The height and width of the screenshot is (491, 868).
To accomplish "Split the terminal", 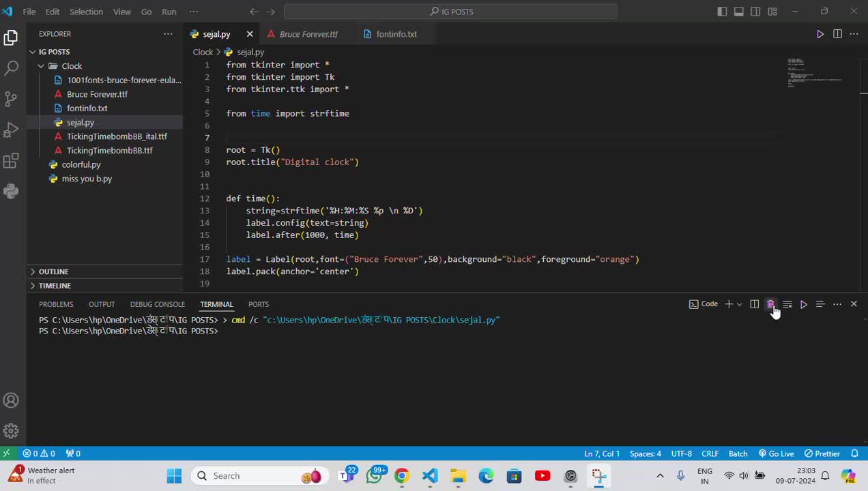I will tap(754, 304).
